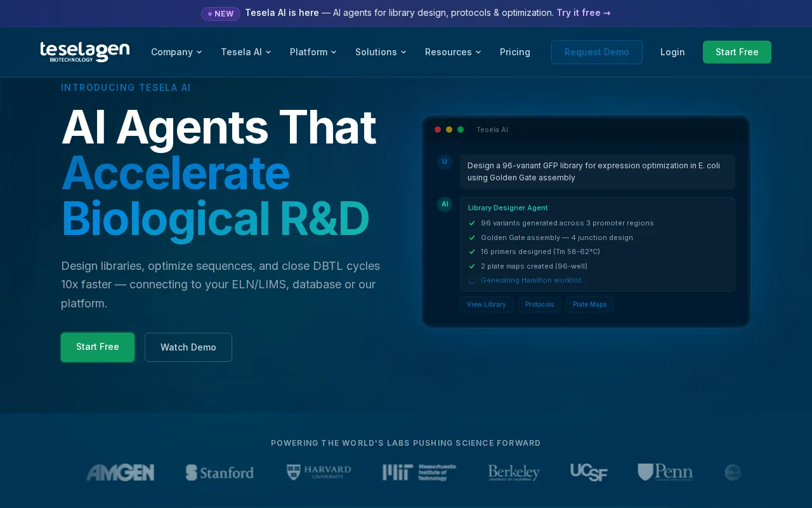Click the 'Powering the world's labs' caption
This screenshot has width=812, height=508.
click(x=406, y=443)
